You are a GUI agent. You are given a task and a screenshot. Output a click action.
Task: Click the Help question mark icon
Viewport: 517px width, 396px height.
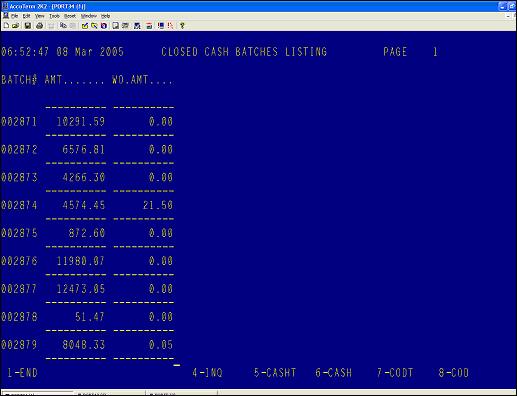[182, 26]
